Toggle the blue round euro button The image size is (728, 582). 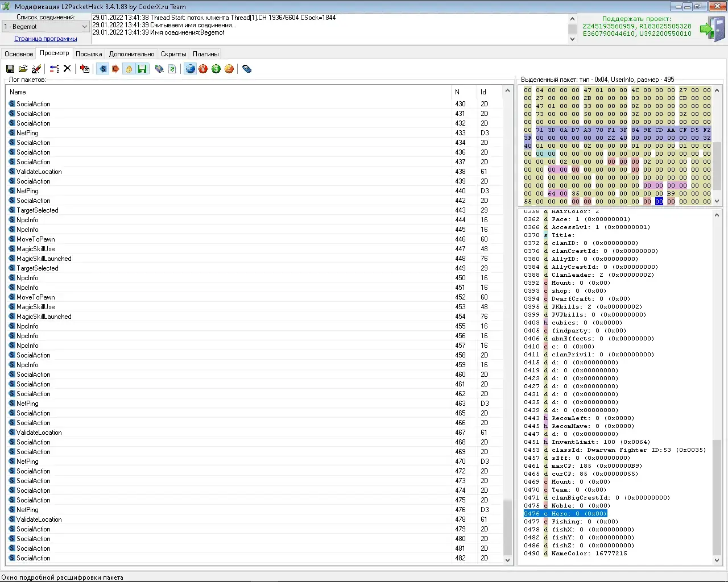[190, 69]
